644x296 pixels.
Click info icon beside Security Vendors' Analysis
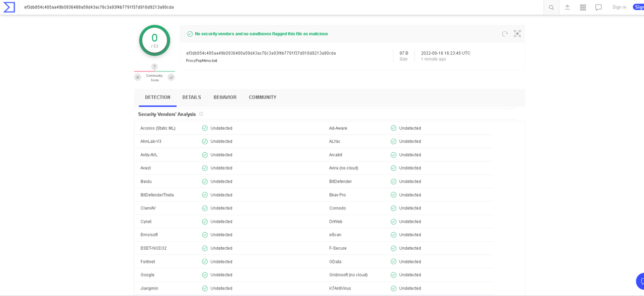click(201, 114)
